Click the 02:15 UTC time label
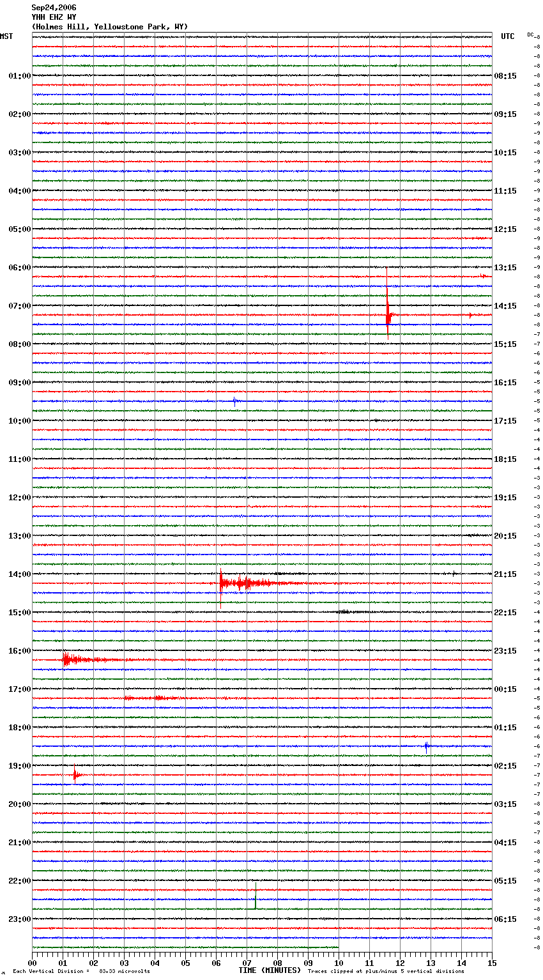 (505, 766)
